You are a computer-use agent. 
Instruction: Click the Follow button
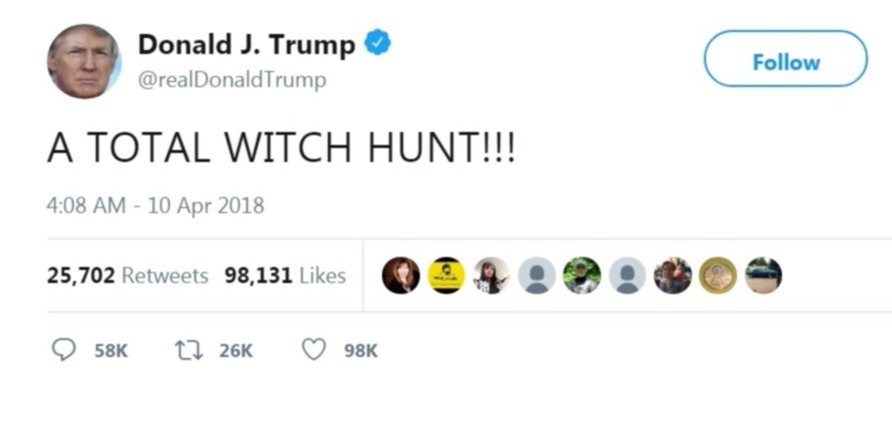pyautogui.click(x=786, y=59)
